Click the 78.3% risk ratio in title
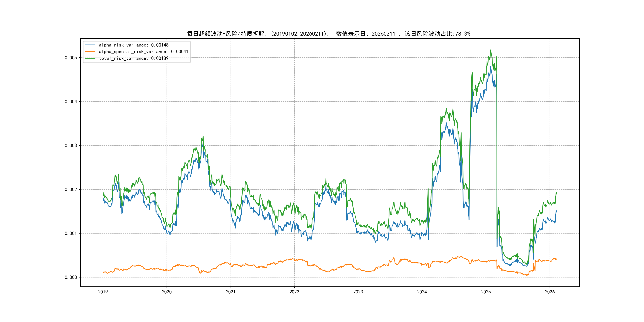The image size is (644, 322). 463,34
